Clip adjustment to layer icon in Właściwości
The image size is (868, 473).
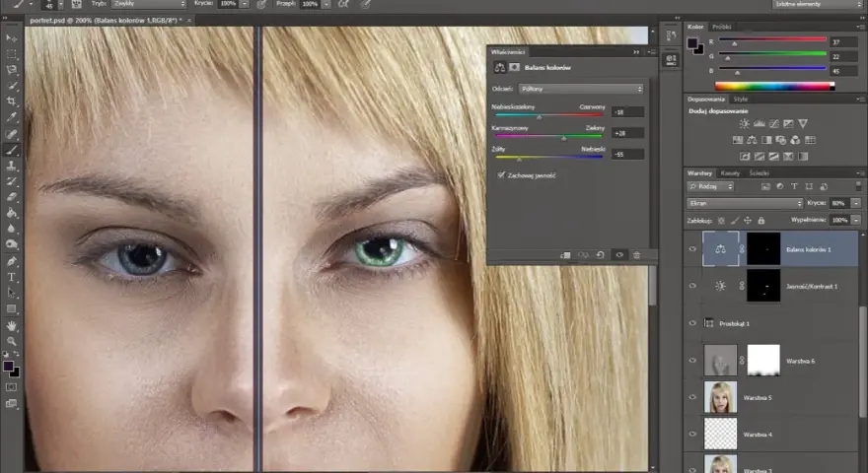565,255
